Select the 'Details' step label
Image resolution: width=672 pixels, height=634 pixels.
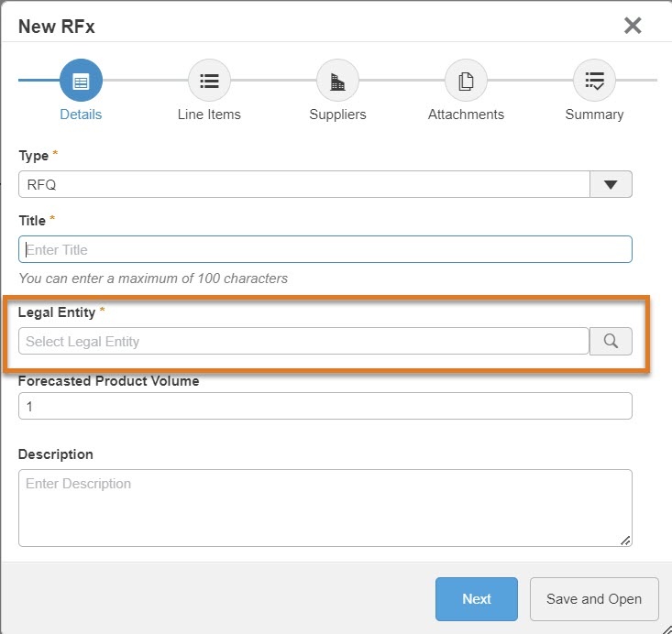(81, 115)
